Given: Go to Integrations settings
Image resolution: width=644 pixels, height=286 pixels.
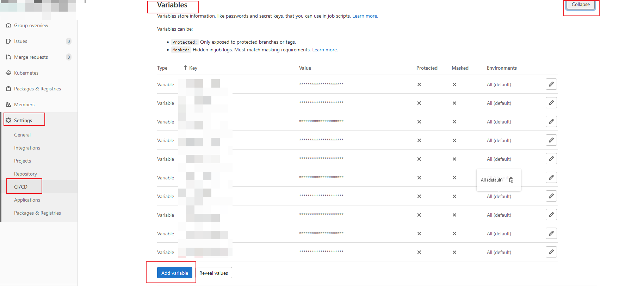Looking at the screenshot, I should [x=27, y=148].
